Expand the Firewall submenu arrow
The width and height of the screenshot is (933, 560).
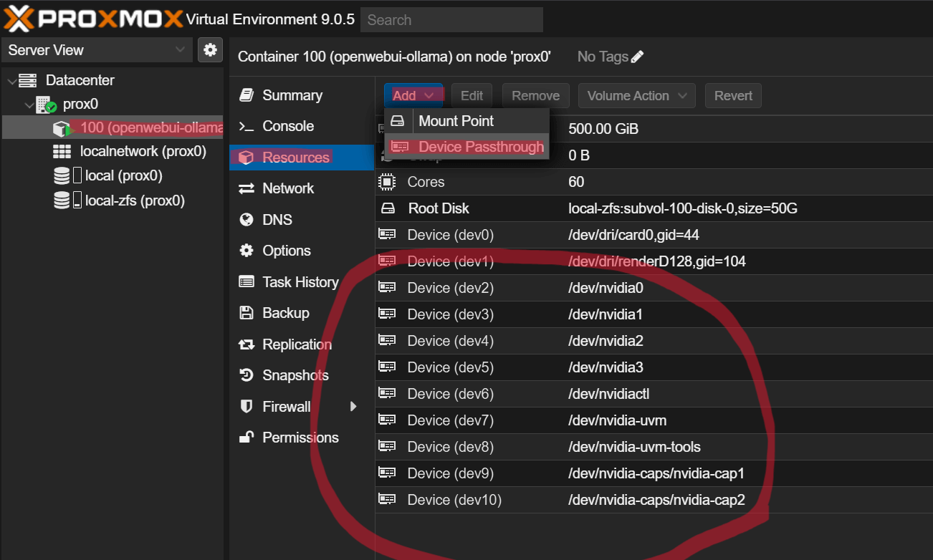coord(353,407)
